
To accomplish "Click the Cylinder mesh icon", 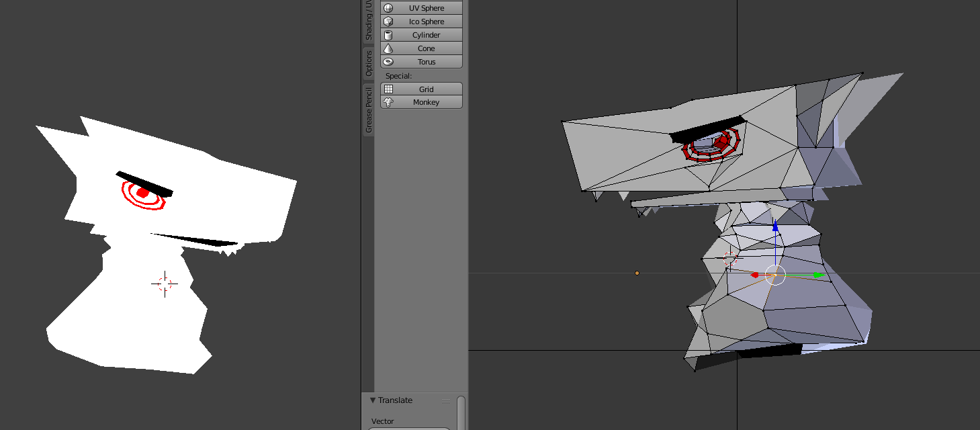I will pos(388,35).
